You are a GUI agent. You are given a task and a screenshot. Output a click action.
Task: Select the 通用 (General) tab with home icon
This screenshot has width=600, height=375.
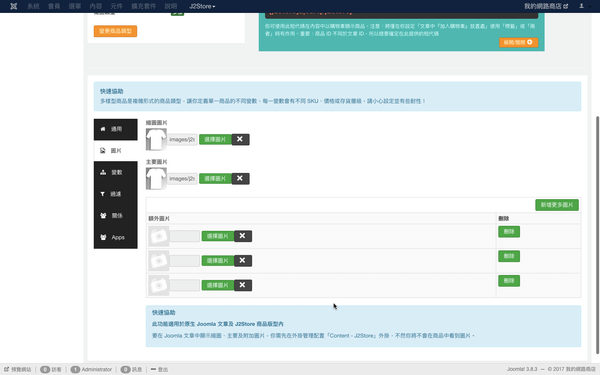pyautogui.click(x=116, y=129)
